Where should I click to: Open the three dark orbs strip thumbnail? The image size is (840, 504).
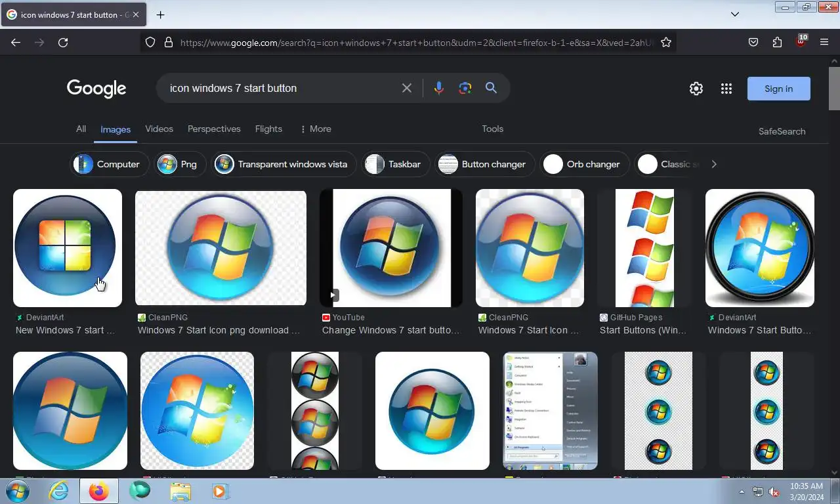click(x=315, y=411)
